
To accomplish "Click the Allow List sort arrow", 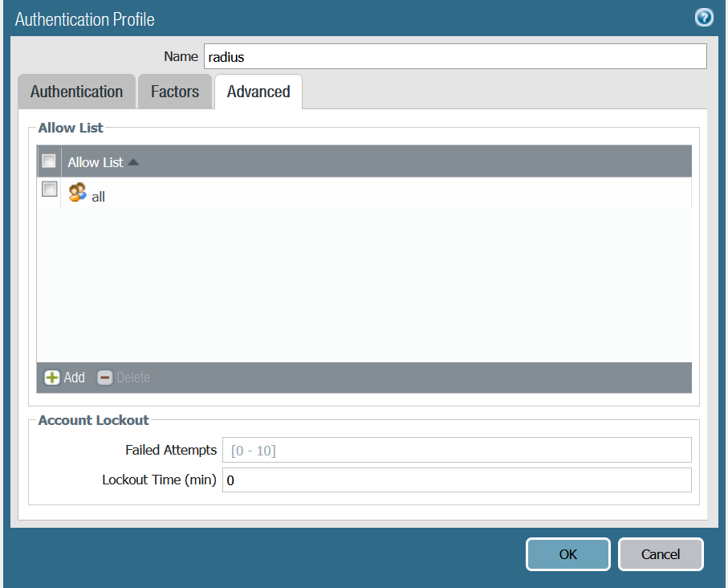I will point(133,162).
